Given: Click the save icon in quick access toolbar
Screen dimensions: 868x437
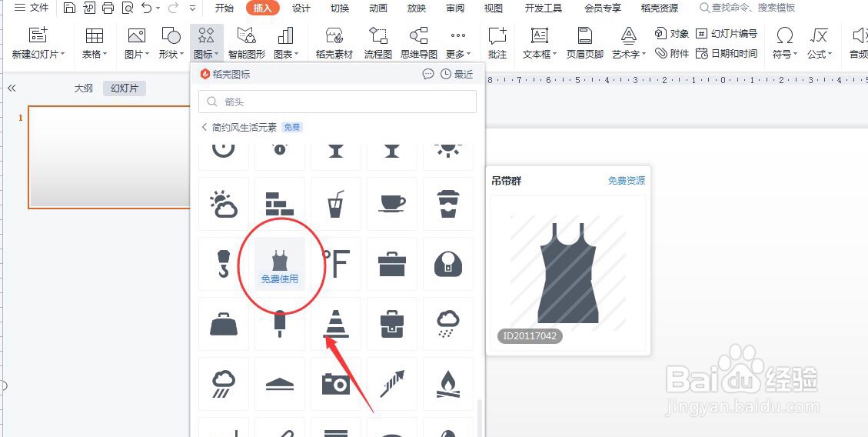Looking at the screenshot, I should coord(69,8).
